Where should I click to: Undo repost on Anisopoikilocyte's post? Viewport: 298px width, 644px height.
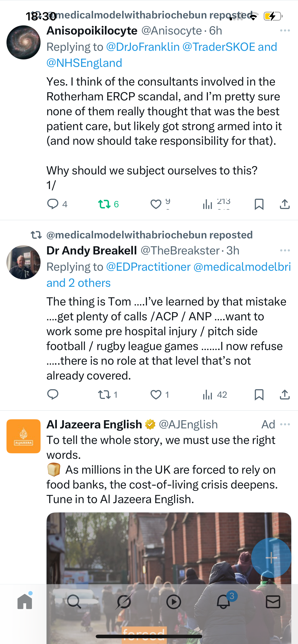(x=104, y=204)
